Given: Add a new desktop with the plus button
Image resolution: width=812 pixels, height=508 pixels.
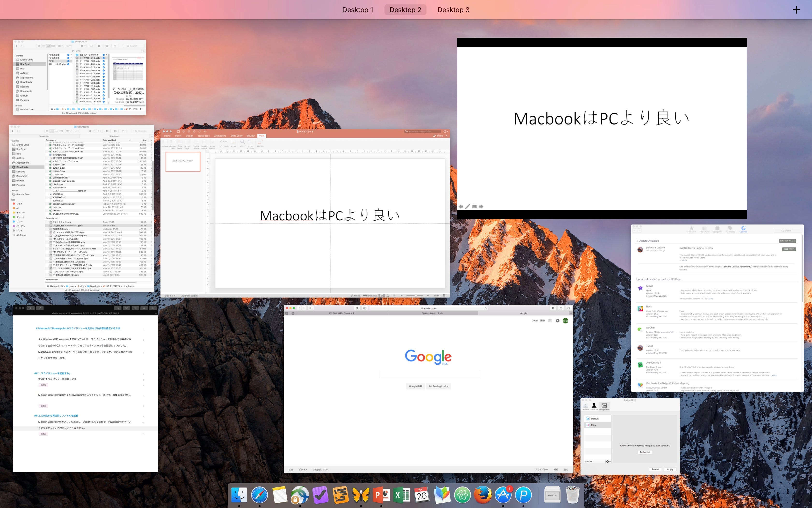Looking at the screenshot, I should [796, 10].
